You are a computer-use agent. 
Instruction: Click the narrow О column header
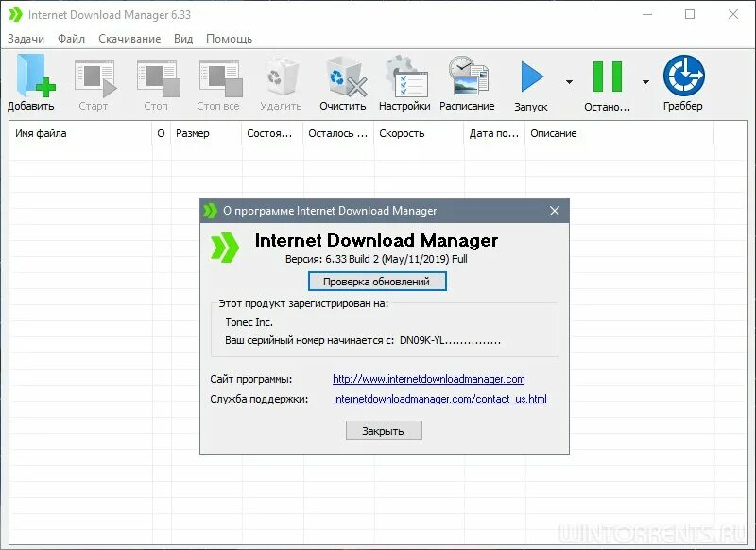coord(162,133)
